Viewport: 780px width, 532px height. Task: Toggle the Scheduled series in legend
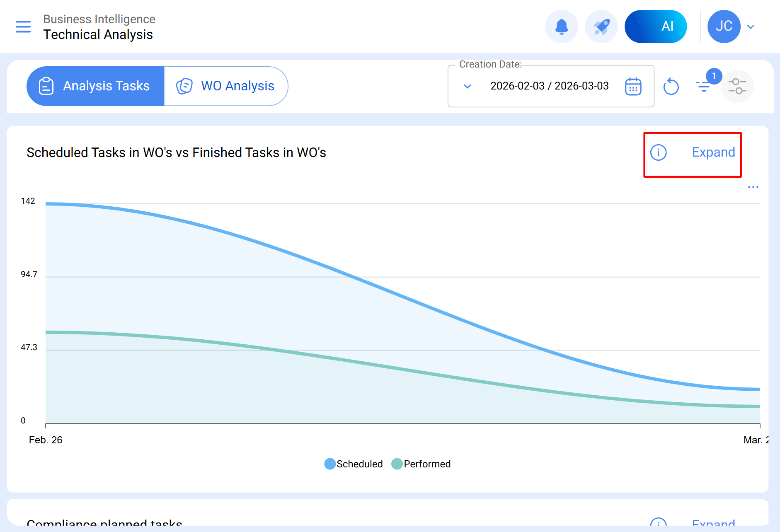354,464
